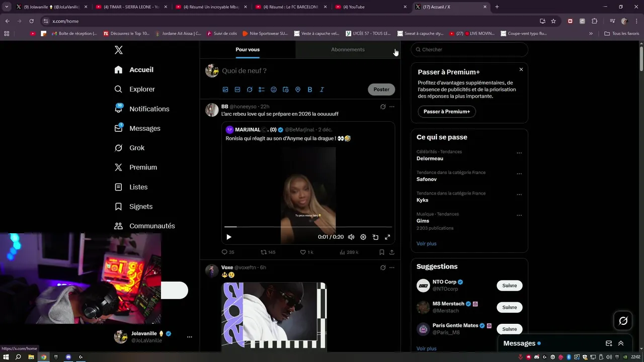The width and height of the screenshot is (644, 362).
Task: Open Grok from the sidebar
Action: [129, 148]
